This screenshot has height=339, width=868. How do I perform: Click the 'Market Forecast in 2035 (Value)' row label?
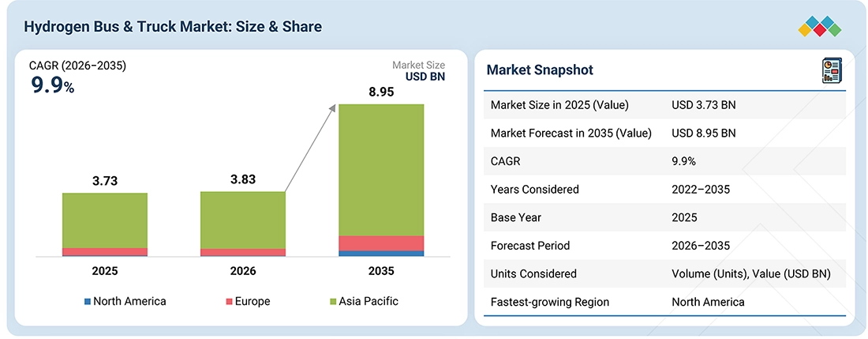[x=571, y=133]
